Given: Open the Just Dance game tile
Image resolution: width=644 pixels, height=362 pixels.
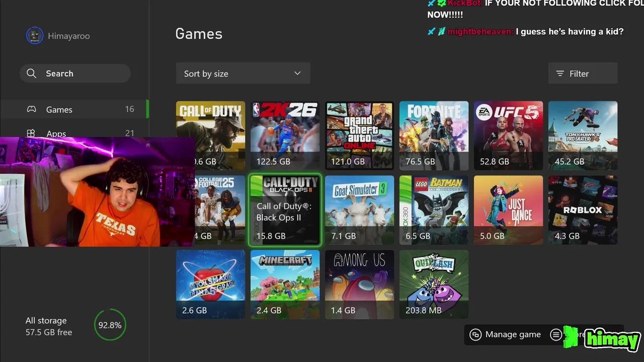Looking at the screenshot, I should 508,210.
